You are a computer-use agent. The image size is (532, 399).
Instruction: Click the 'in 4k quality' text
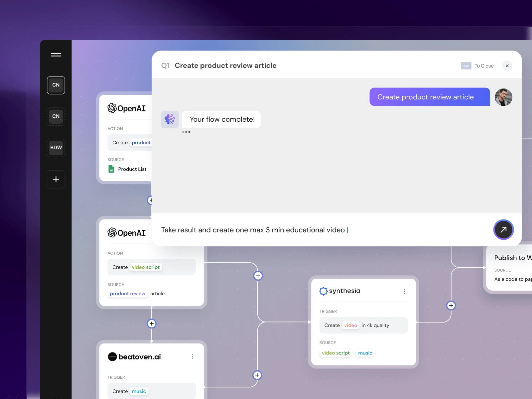tap(375, 326)
